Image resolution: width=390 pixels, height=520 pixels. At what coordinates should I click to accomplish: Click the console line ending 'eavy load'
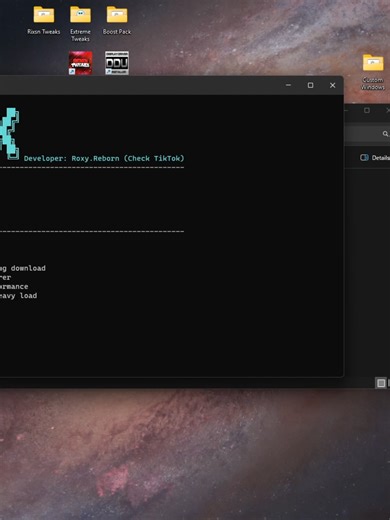click(18, 296)
